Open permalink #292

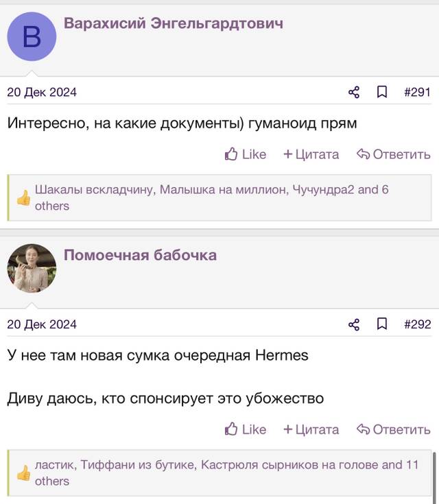point(418,324)
